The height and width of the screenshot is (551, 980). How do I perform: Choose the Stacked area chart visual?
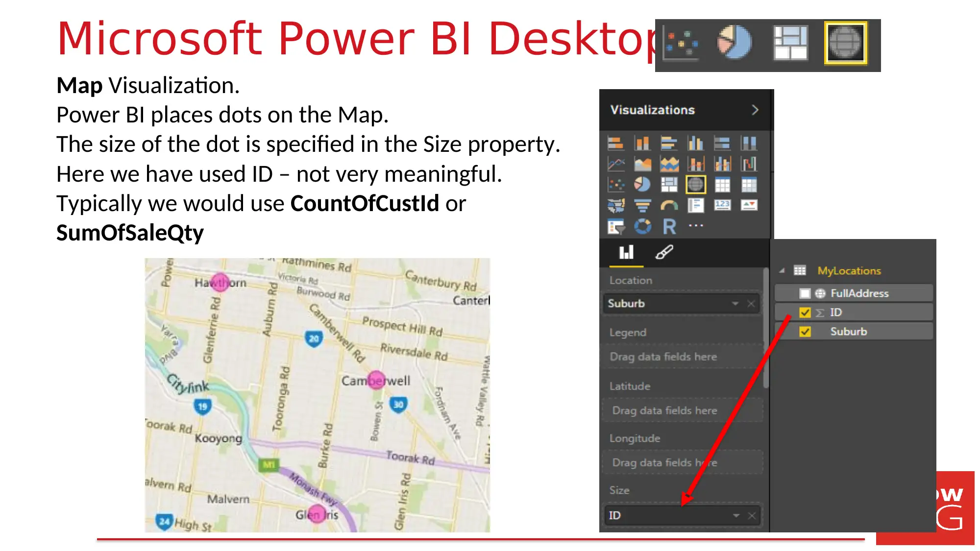(x=669, y=164)
